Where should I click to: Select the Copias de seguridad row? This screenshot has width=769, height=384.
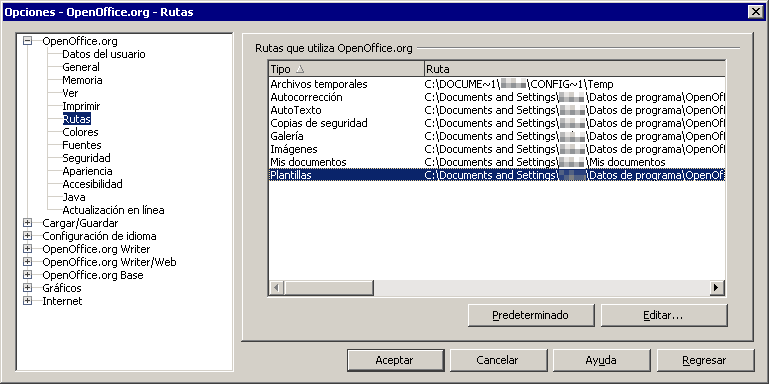[x=497, y=123]
